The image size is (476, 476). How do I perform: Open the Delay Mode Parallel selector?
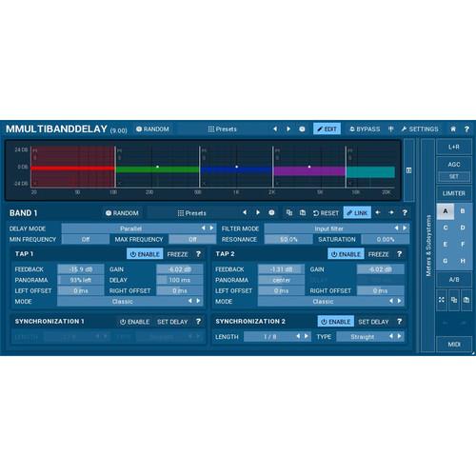tap(139, 228)
